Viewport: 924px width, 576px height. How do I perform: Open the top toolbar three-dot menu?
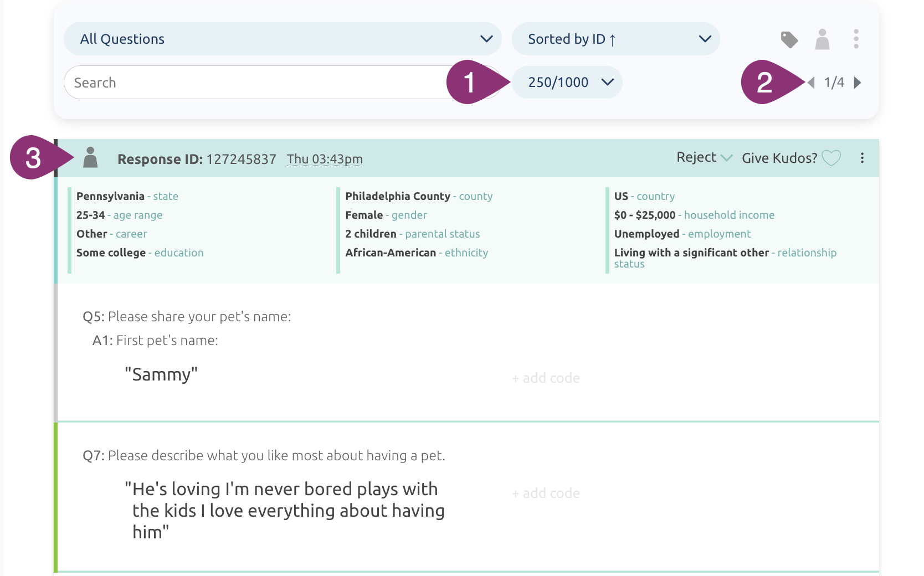tap(856, 39)
